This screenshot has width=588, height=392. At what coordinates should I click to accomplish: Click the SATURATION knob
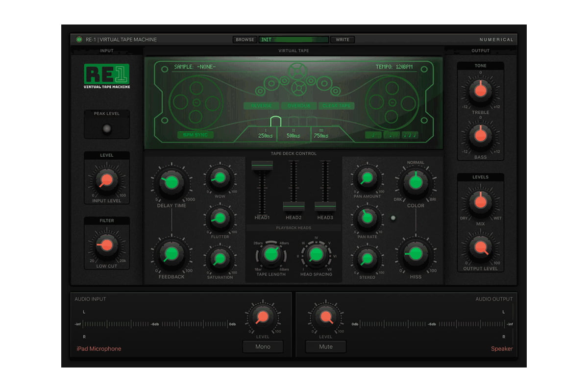(220, 258)
